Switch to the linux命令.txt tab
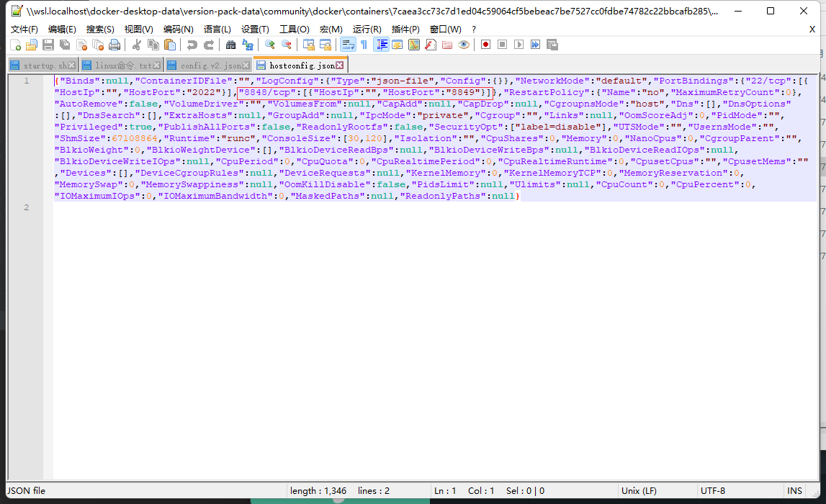Viewport: 826px width, 504px height. click(x=122, y=66)
